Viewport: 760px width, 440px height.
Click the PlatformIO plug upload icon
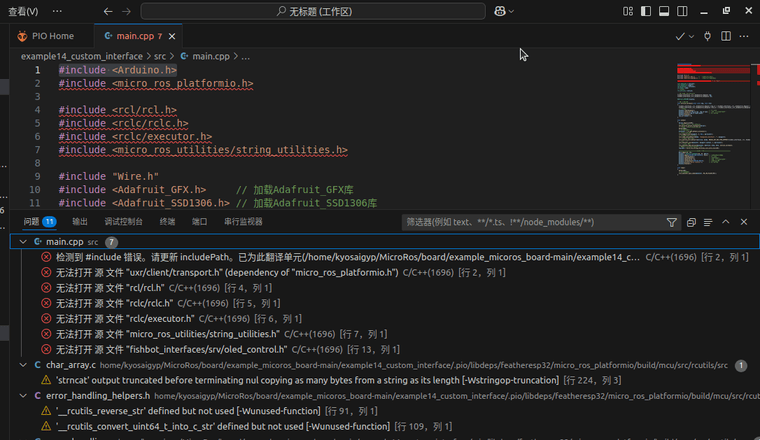708,36
